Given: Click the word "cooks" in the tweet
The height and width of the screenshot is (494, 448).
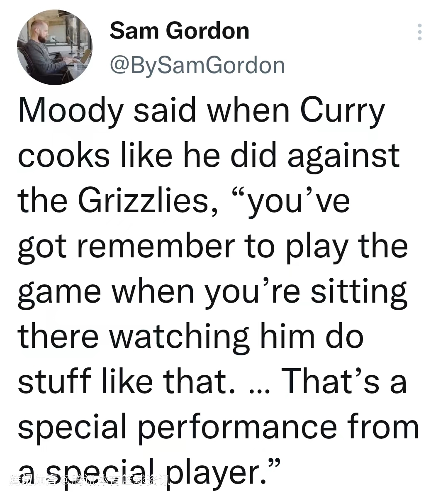Looking at the screenshot, I should [64, 156].
